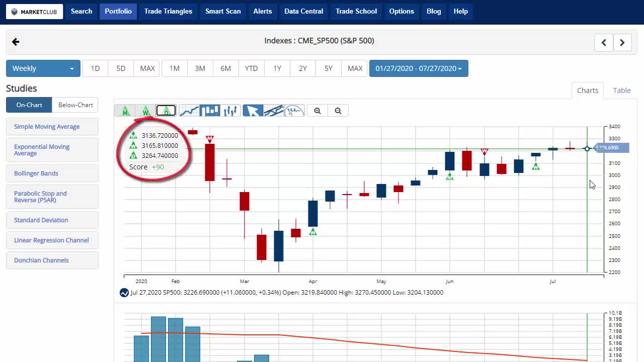Switch to candlestick chart type
The width and height of the screenshot is (644, 362).
pyautogui.click(x=210, y=111)
